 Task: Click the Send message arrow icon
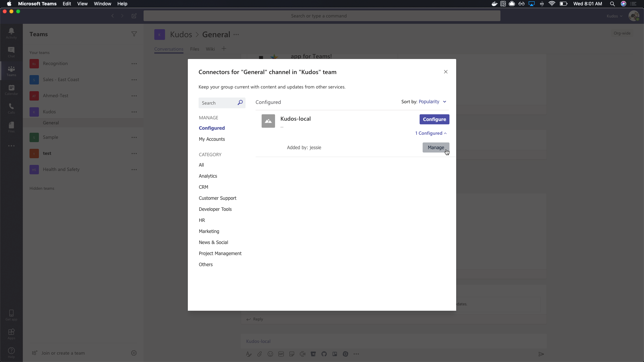[541, 354]
